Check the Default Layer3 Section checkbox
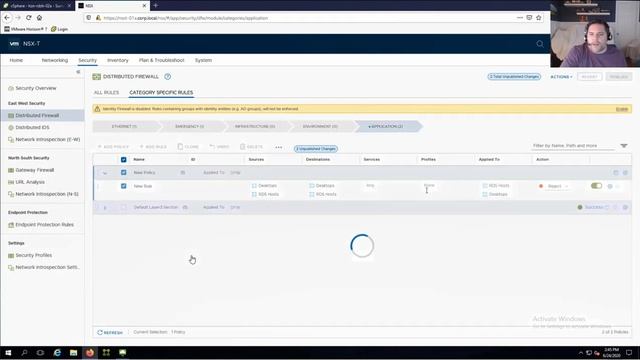640x360 pixels. pos(124,207)
